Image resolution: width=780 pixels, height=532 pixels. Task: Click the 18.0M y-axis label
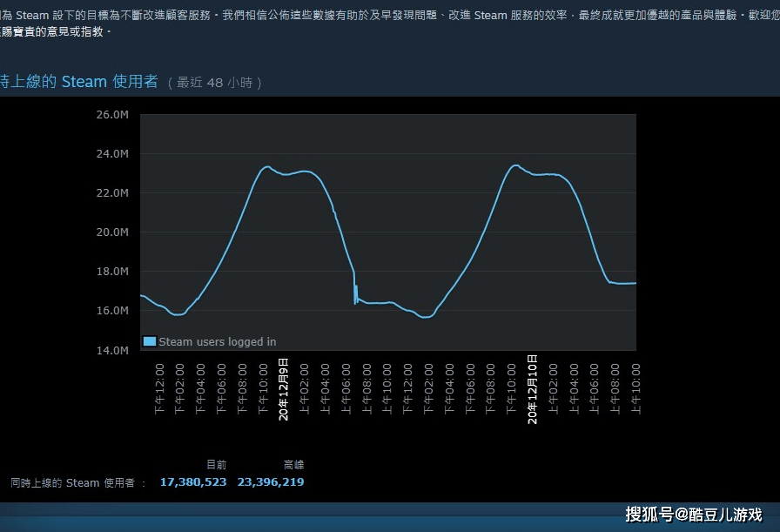coord(111,272)
